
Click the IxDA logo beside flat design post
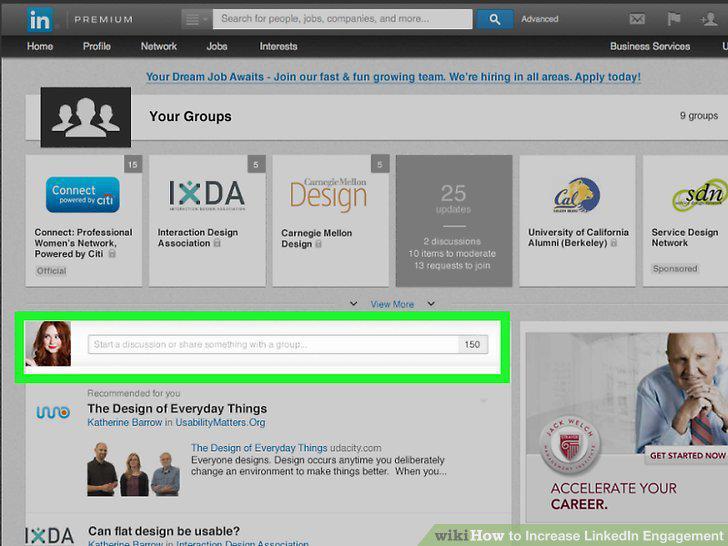[49, 535]
